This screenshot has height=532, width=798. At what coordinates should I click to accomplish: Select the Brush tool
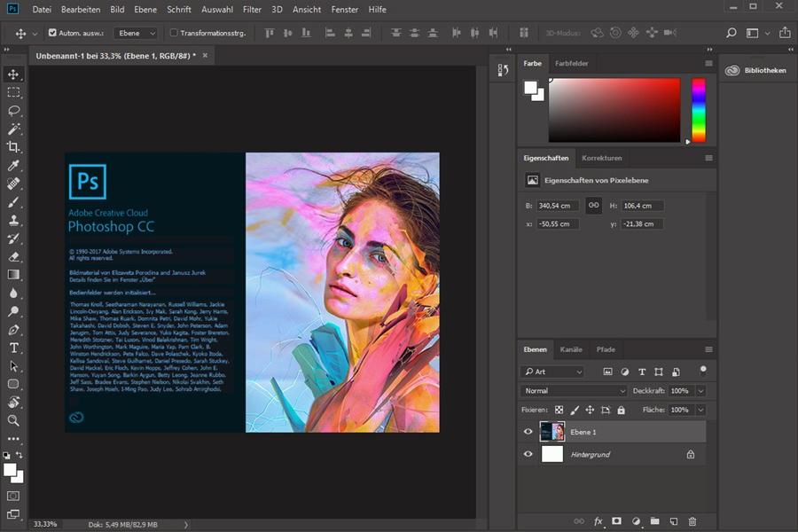[13, 202]
